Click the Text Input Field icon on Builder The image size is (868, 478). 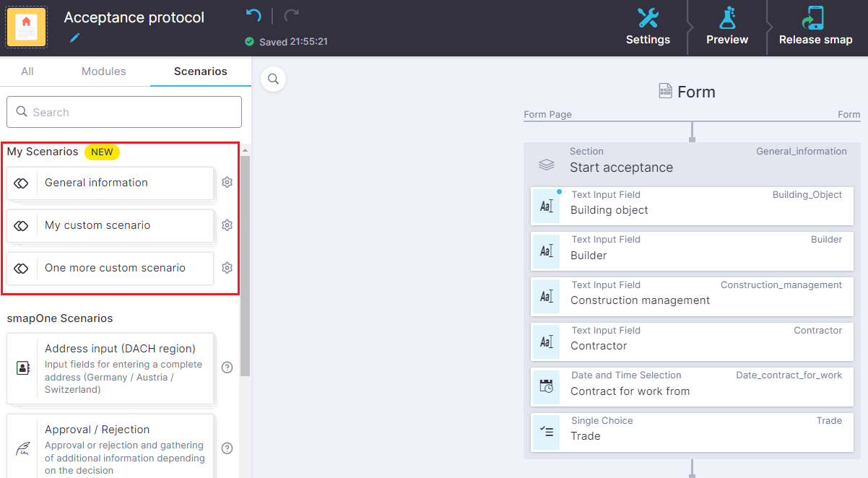tap(547, 251)
